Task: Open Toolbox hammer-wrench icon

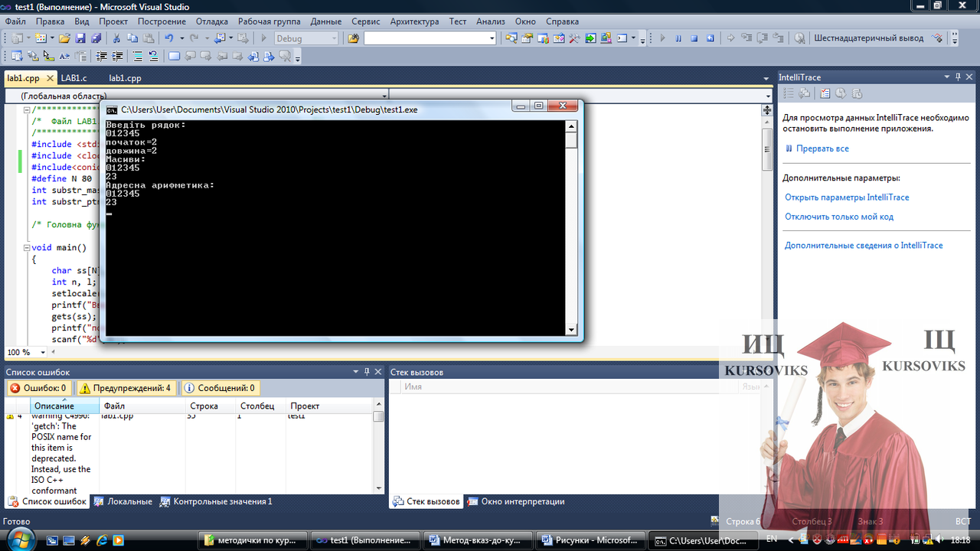Action: (574, 38)
